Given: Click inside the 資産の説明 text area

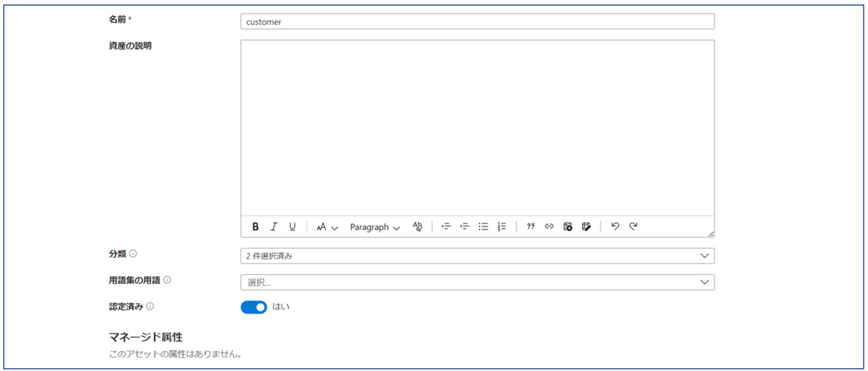Looking at the screenshot, I should pos(477,127).
